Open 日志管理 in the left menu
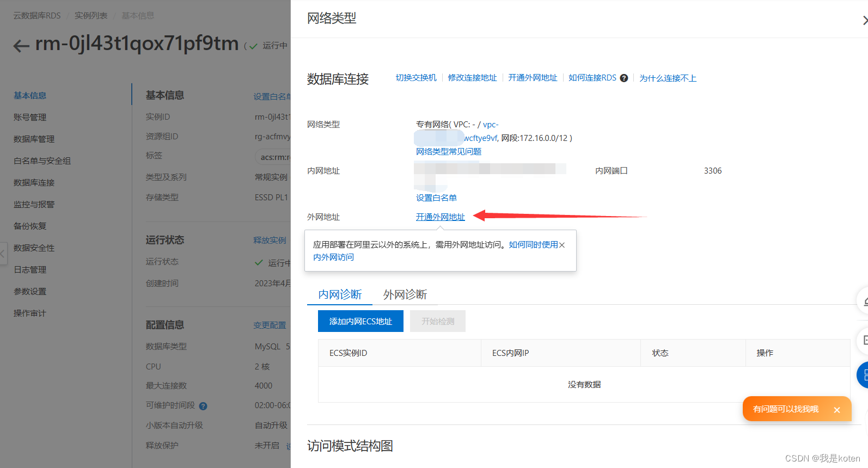The width and height of the screenshot is (868, 468). coord(30,269)
